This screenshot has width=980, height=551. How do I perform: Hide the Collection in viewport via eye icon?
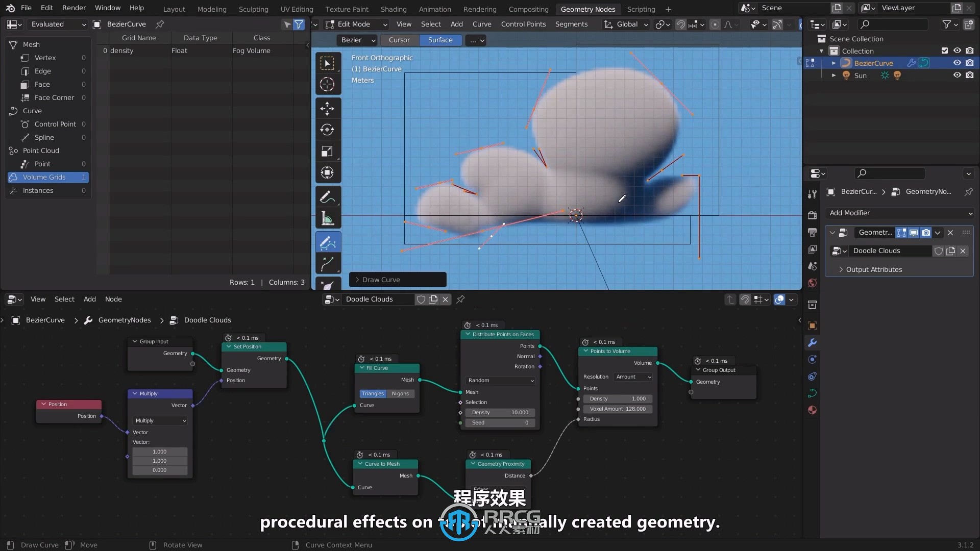957,51
